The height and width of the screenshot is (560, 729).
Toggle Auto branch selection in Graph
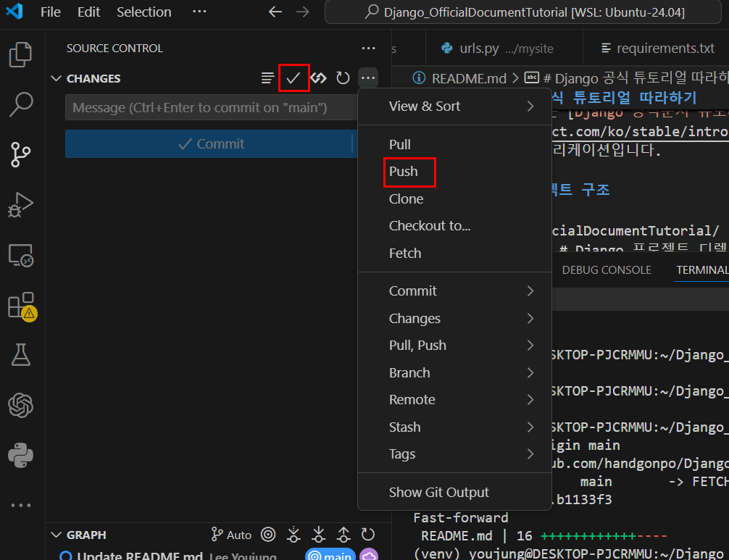coord(231,535)
